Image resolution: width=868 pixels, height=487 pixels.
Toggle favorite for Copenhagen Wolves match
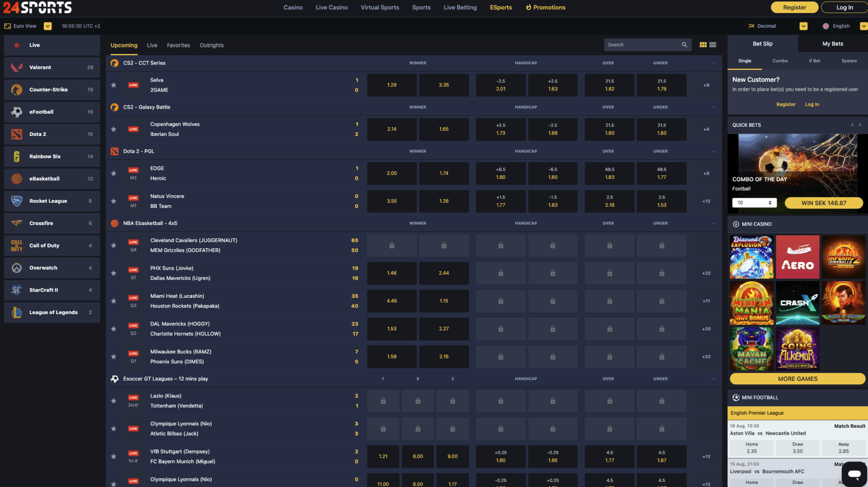click(x=113, y=129)
